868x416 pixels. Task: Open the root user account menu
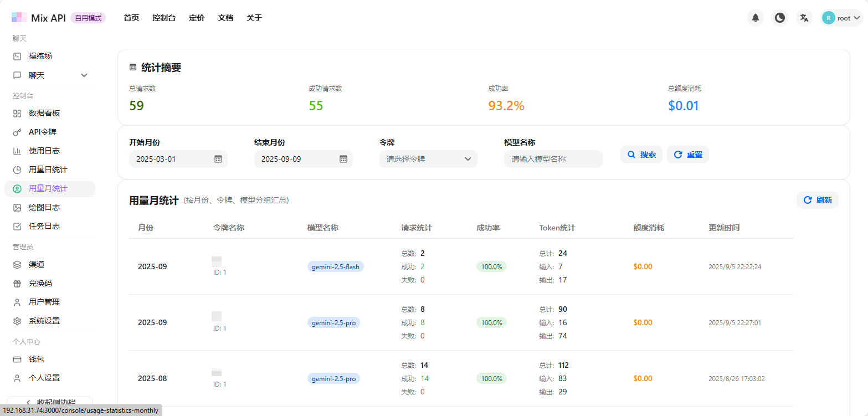click(841, 18)
